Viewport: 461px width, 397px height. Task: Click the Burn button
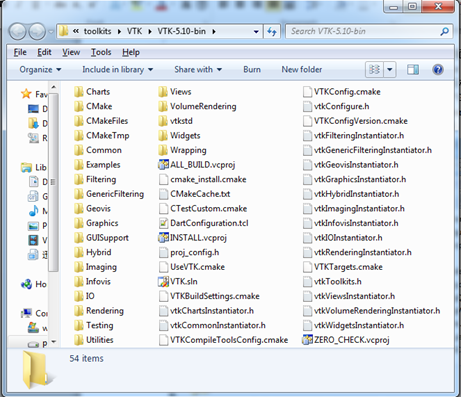252,70
